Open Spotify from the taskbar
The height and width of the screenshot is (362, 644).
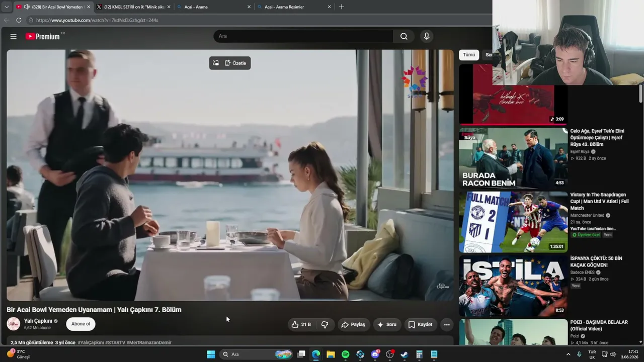pos(346,354)
